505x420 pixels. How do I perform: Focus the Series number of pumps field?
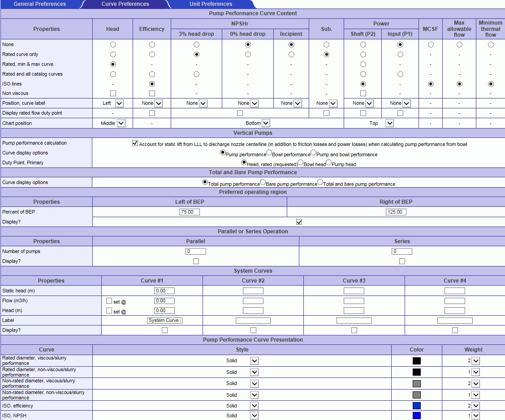[x=402, y=251]
